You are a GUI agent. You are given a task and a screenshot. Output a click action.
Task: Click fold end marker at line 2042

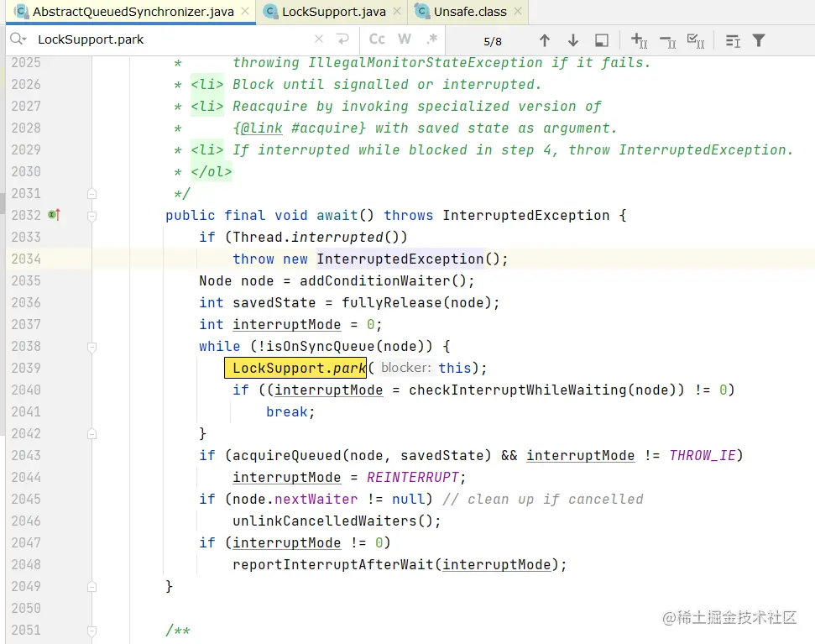(91, 434)
